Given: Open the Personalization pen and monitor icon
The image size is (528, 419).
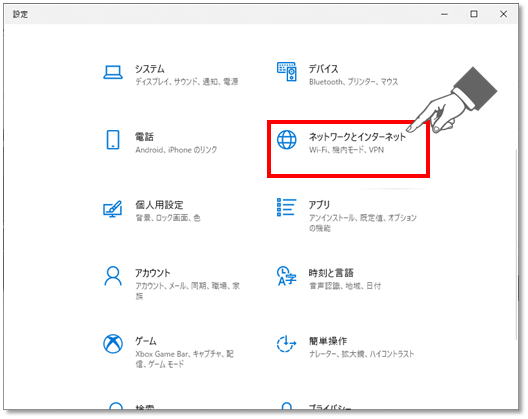Looking at the screenshot, I should (x=112, y=209).
